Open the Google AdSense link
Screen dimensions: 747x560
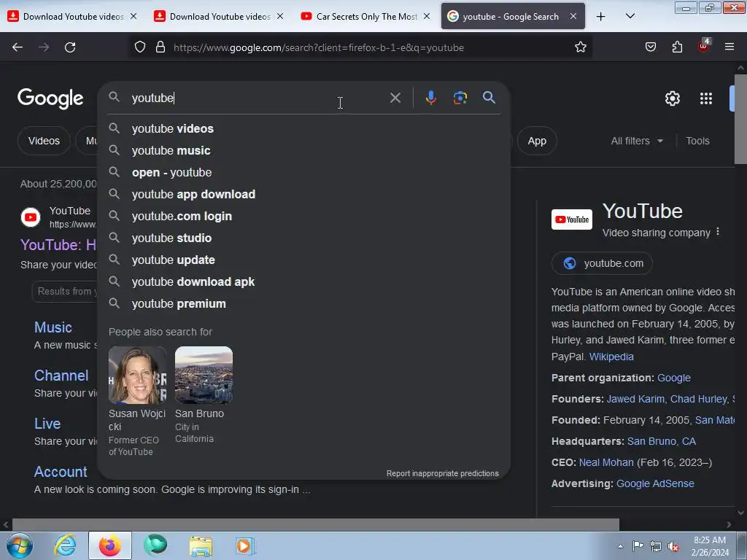point(655,483)
